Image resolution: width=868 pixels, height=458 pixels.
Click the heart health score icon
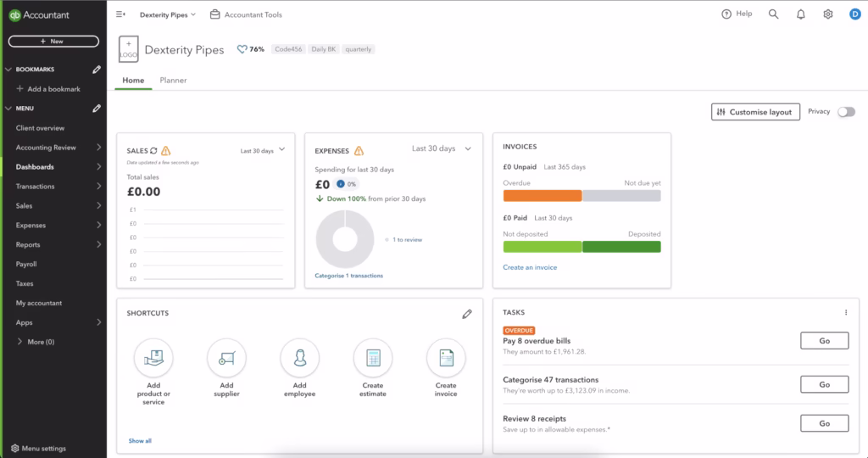click(x=242, y=49)
